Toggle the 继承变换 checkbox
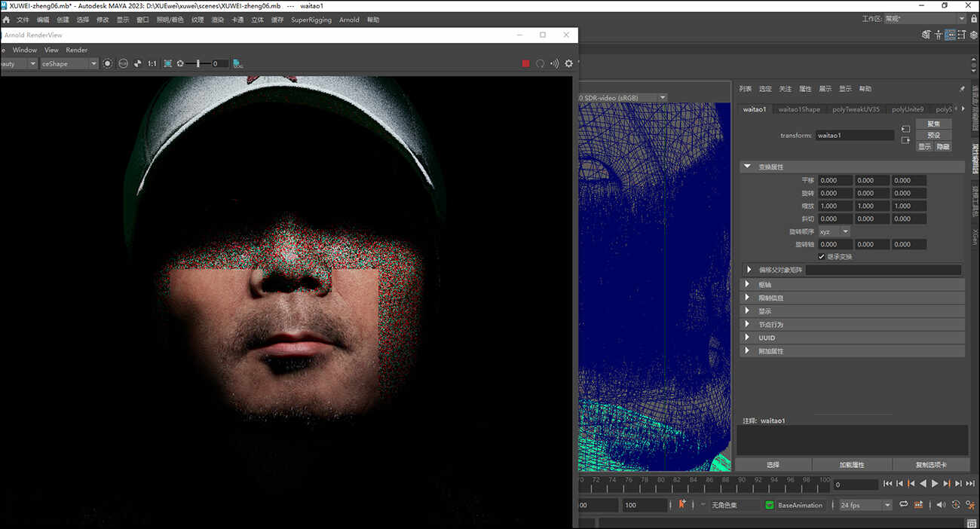The height and width of the screenshot is (529, 980). 822,257
